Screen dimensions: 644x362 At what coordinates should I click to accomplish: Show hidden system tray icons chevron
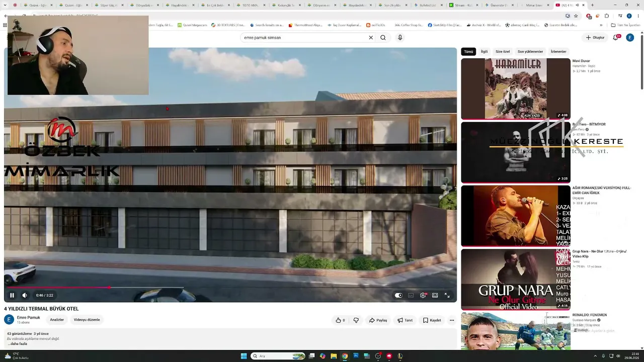coord(595,356)
